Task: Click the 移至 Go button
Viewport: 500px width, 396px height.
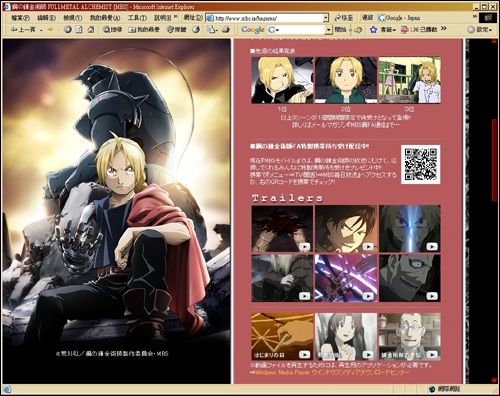Action: pos(343,18)
